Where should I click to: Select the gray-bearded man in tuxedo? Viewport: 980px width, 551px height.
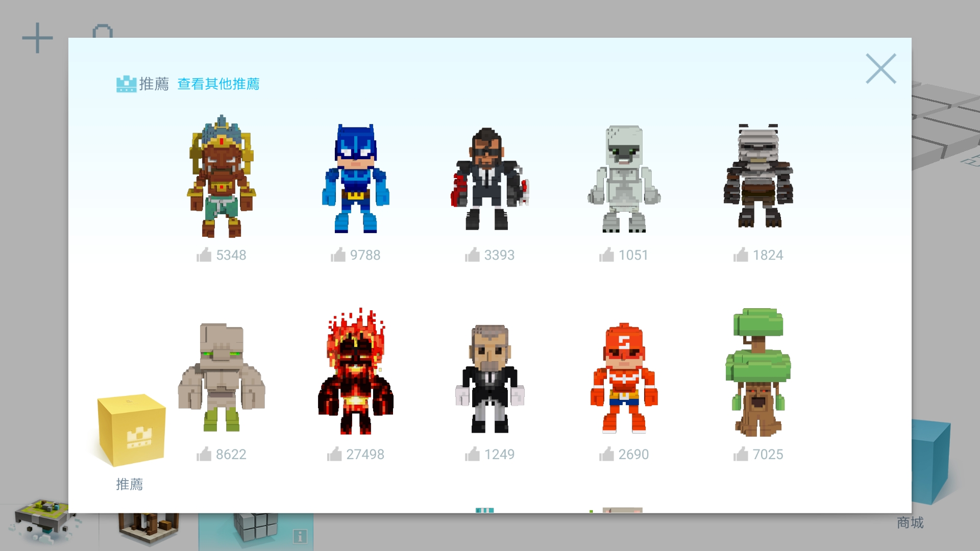tap(489, 379)
